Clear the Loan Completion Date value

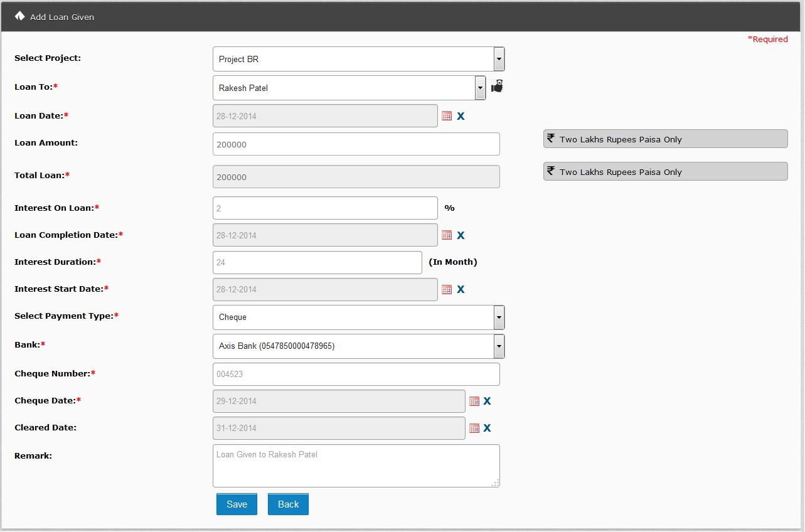(x=461, y=235)
